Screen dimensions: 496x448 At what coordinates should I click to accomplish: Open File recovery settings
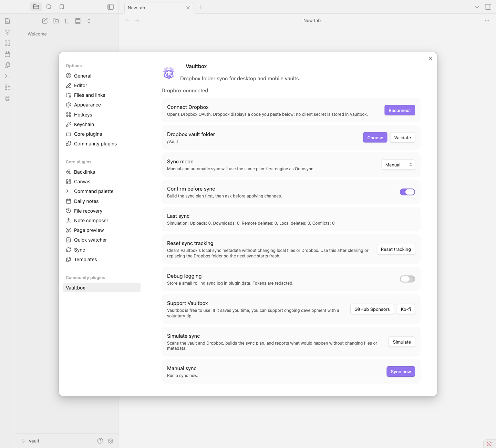pyautogui.click(x=102, y=211)
